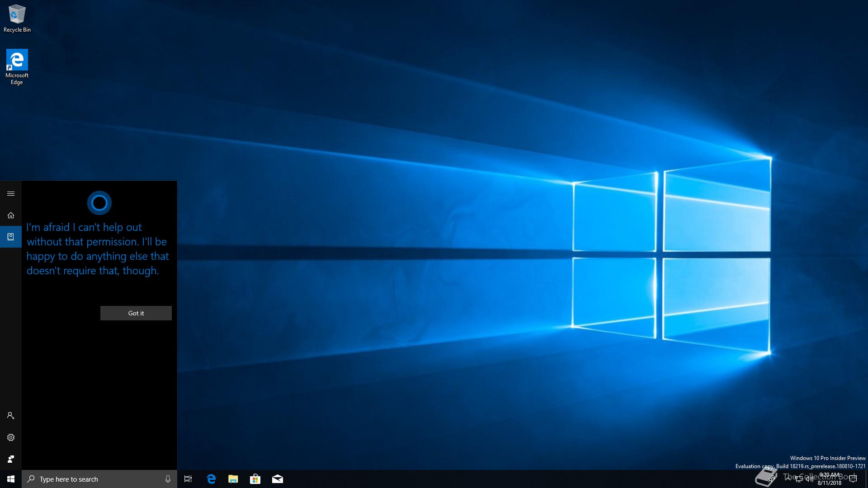Expand Cortana's hamburger menu
The image size is (868, 488).
point(11,194)
